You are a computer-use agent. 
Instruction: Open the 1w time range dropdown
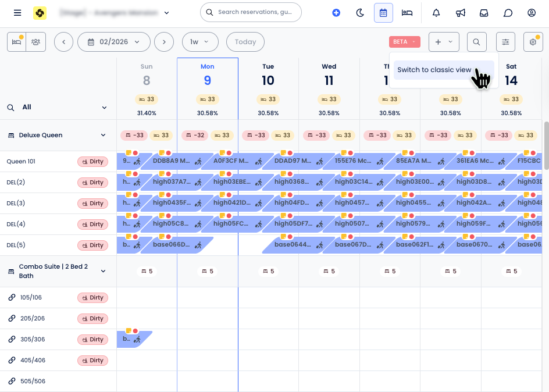(x=199, y=42)
